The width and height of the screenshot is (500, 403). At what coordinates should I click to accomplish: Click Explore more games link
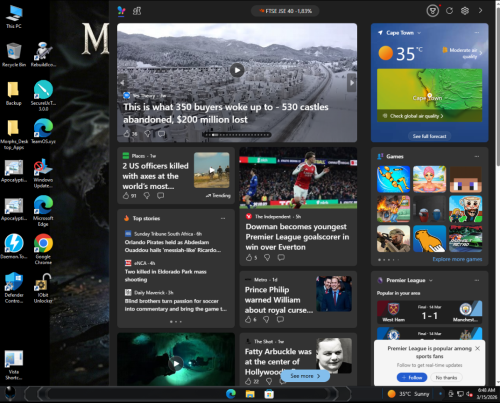click(x=457, y=259)
